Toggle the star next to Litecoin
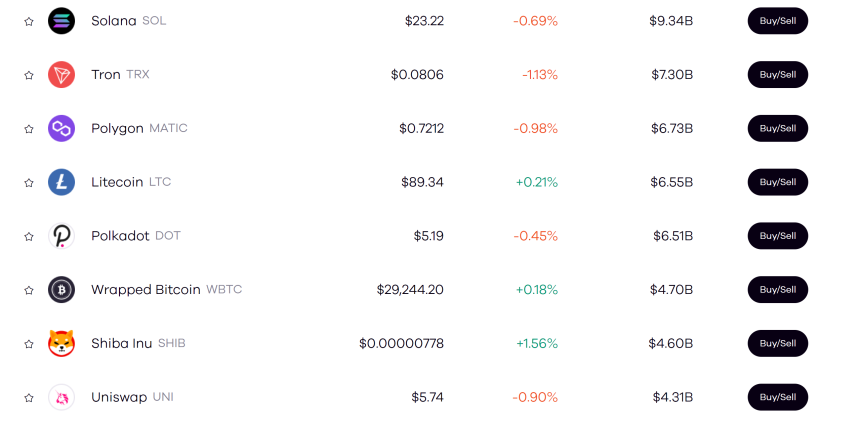Viewport: 860px width, 421px height. click(x=29, y=183)
